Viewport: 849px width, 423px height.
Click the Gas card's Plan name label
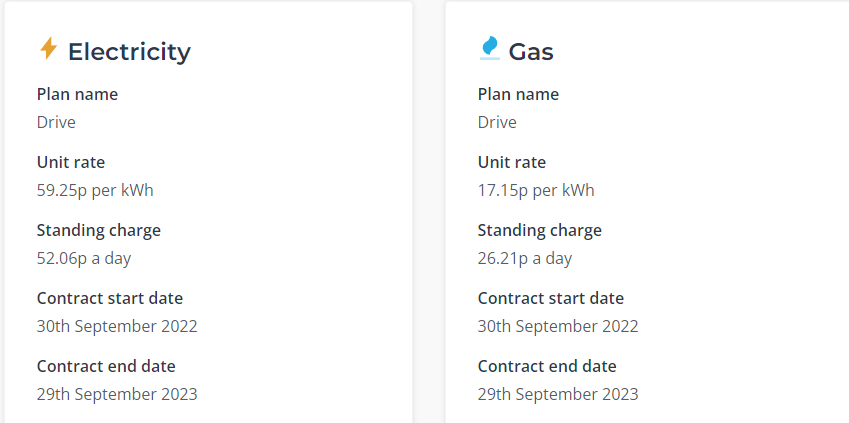pyautogui.click(x=518, y=94)
